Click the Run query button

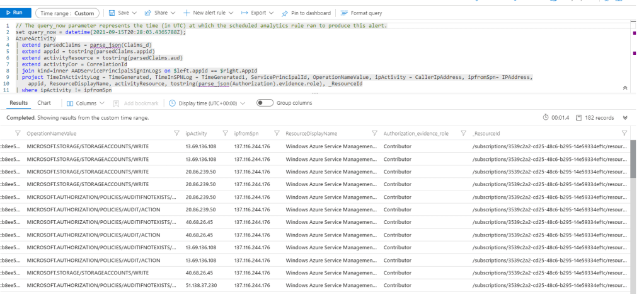pyautogui.click(x=14, y=13)
